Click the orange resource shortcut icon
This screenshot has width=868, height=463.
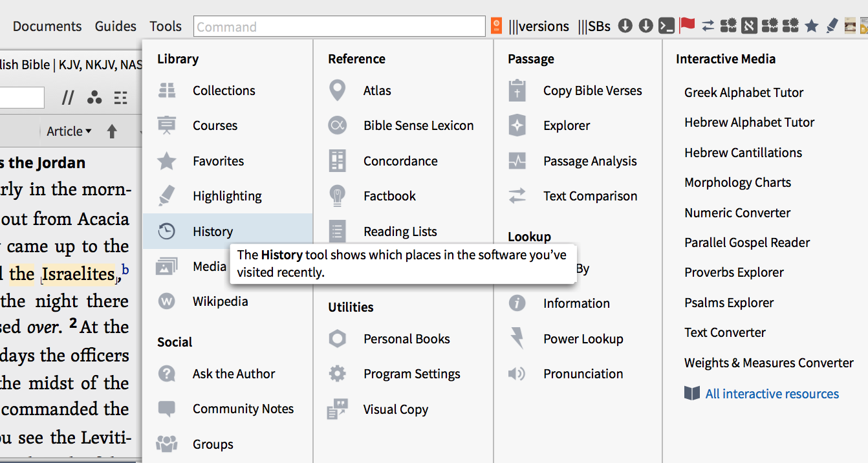(x=496, y=26)
